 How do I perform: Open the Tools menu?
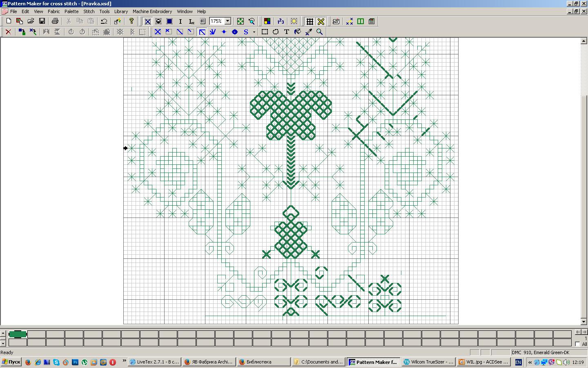click(105, 11)
